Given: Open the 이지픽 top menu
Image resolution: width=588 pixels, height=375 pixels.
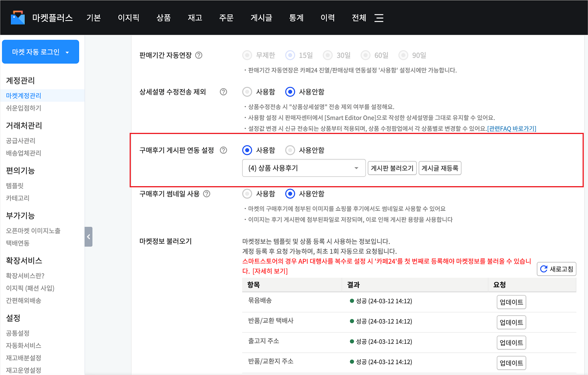Looking at the screenshot, I should (x=128, y=18).
